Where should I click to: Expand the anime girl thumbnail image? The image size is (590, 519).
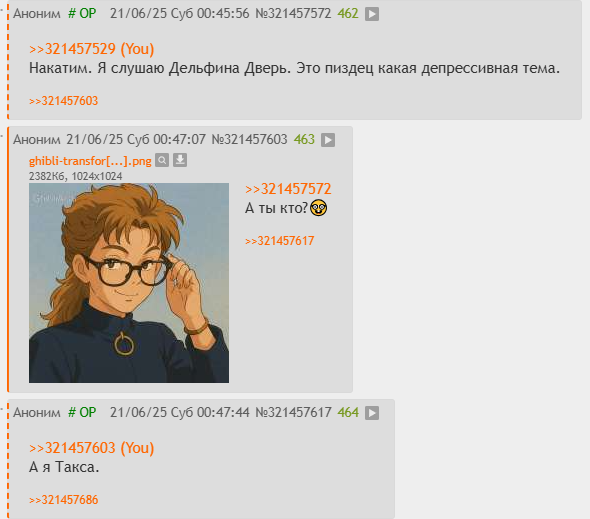[x=129, y=283]
